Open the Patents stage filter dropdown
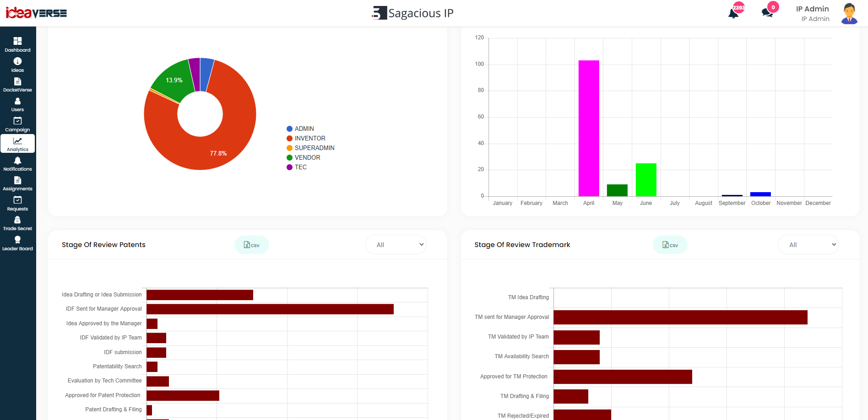This screenshot has height=420, width=868. coord(396,245)
